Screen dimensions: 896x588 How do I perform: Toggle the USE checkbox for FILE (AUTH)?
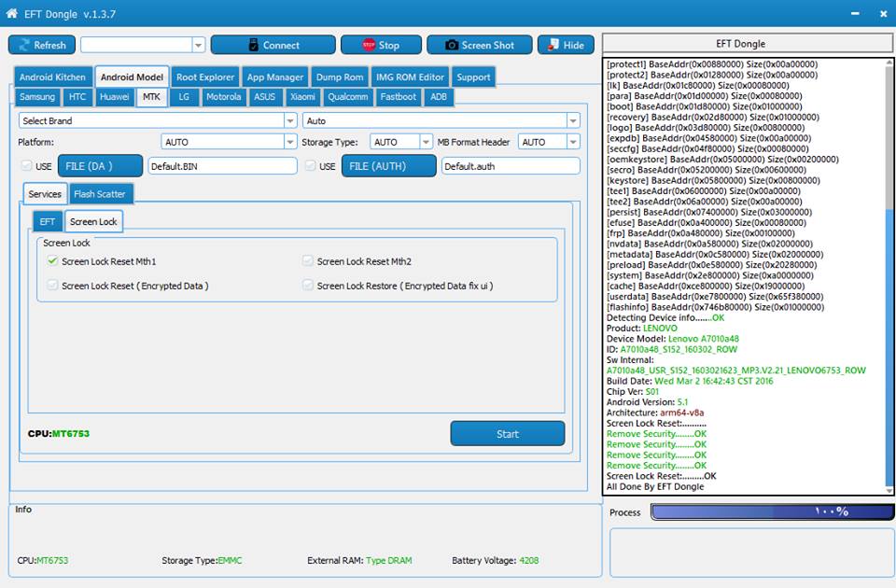[x=310, y=166]
